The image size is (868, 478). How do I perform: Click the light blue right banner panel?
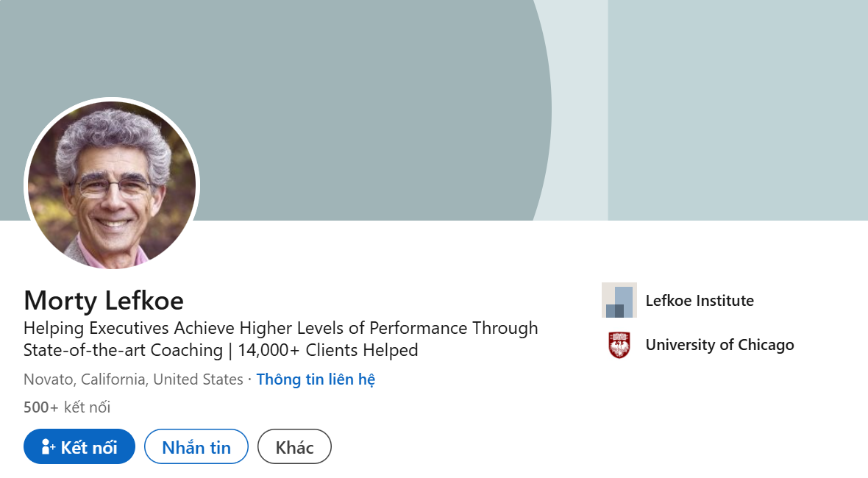(x=738, y=110)
